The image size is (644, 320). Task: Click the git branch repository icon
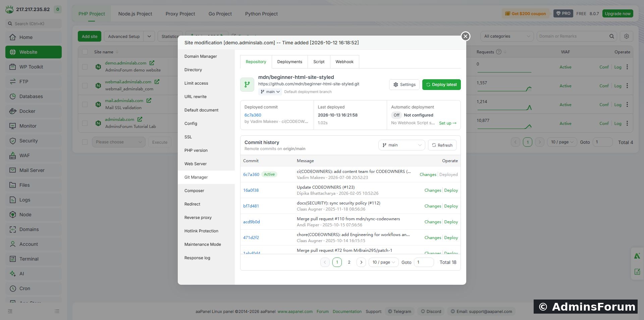point(247,84)
